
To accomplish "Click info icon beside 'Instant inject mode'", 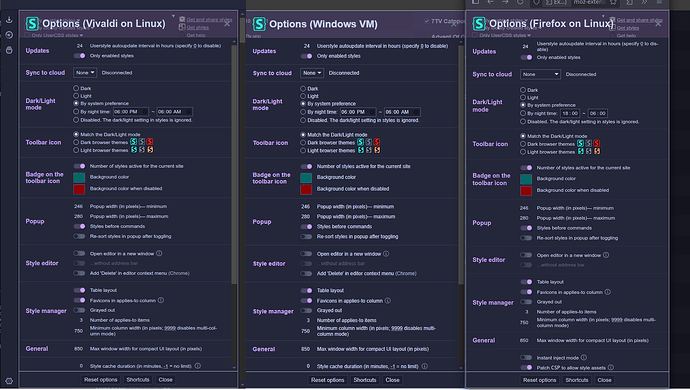I will click(x=584, y=357).
